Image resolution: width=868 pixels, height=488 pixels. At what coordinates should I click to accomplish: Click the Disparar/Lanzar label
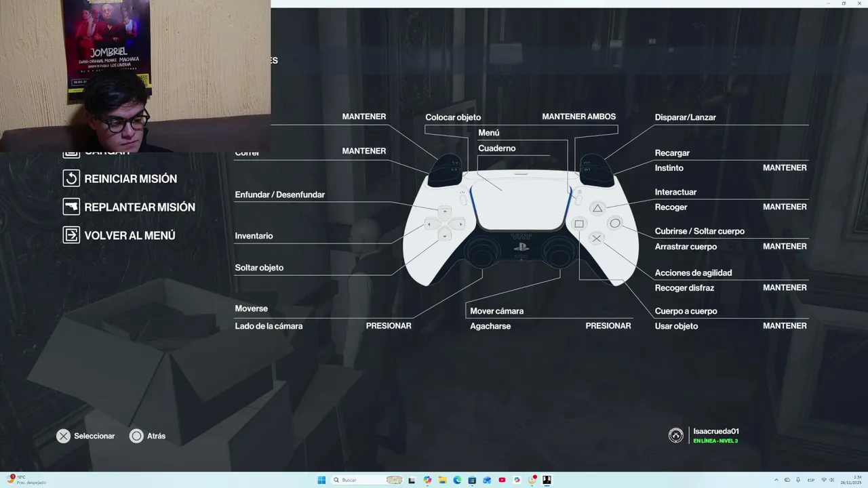[685, 118]
